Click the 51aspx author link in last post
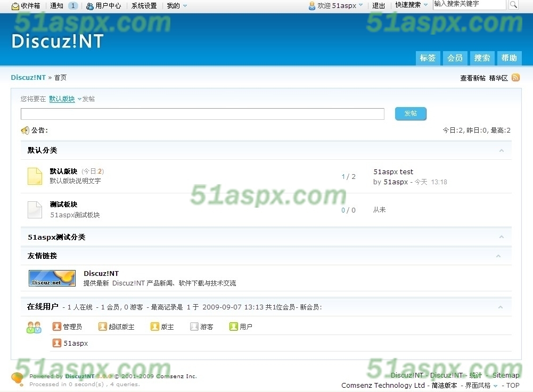This screenshot has height=392, width=533. point(396,182)
